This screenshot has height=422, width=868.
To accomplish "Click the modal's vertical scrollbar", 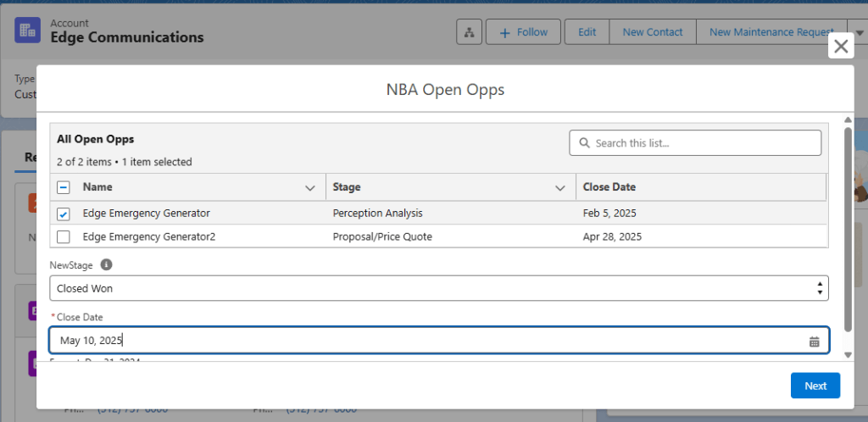I will point(848,229).
